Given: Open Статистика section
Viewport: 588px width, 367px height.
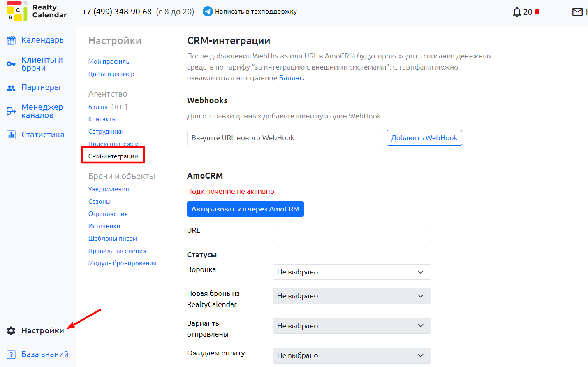Looking at the screenshot, I should (43, 135).
